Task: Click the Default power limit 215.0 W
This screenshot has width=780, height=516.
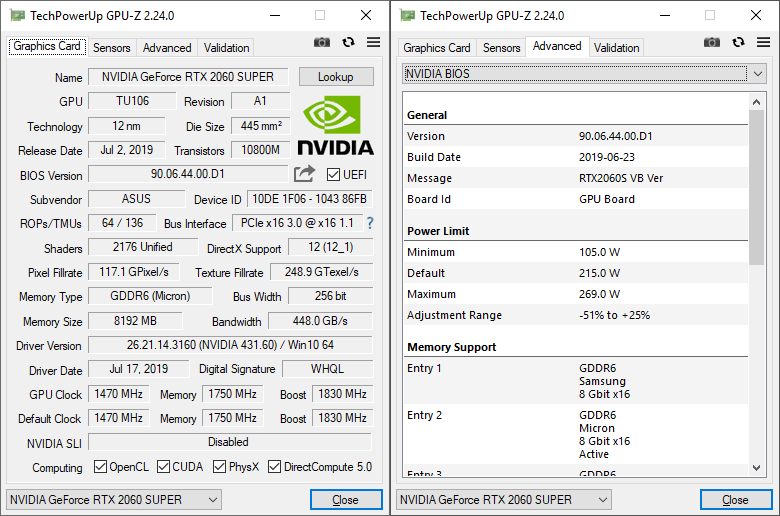Action: (599, 273)
